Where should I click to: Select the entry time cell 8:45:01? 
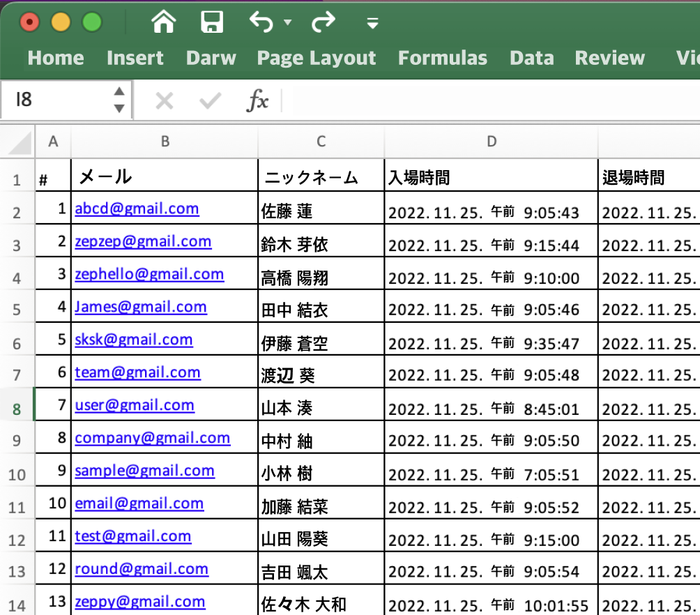[491, 404]
